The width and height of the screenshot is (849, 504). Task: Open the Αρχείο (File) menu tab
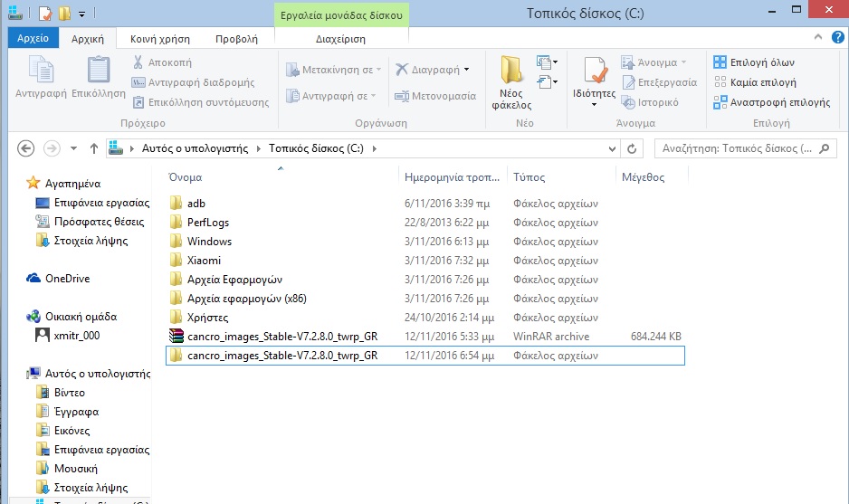click(33, 39)
